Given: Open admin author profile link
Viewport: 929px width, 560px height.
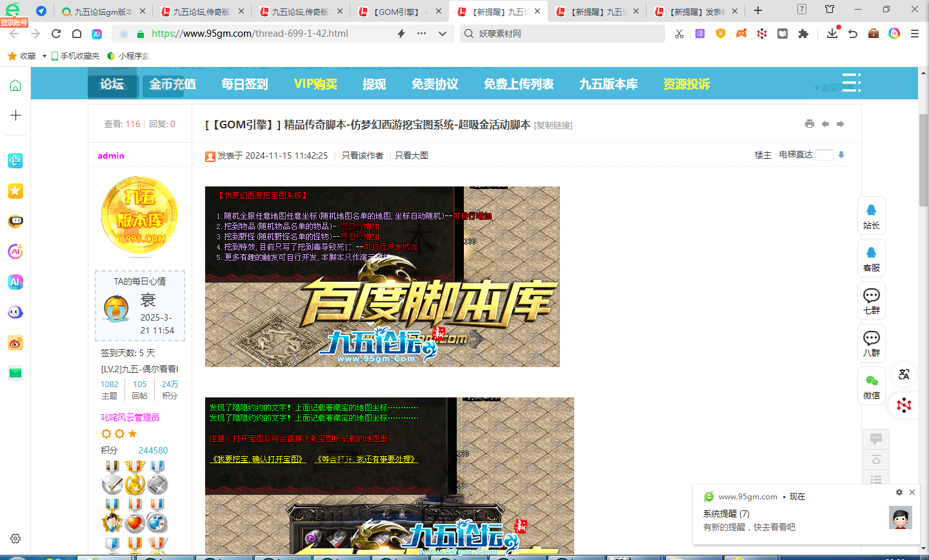Looking at the screenshot, I should coord(111,155).
